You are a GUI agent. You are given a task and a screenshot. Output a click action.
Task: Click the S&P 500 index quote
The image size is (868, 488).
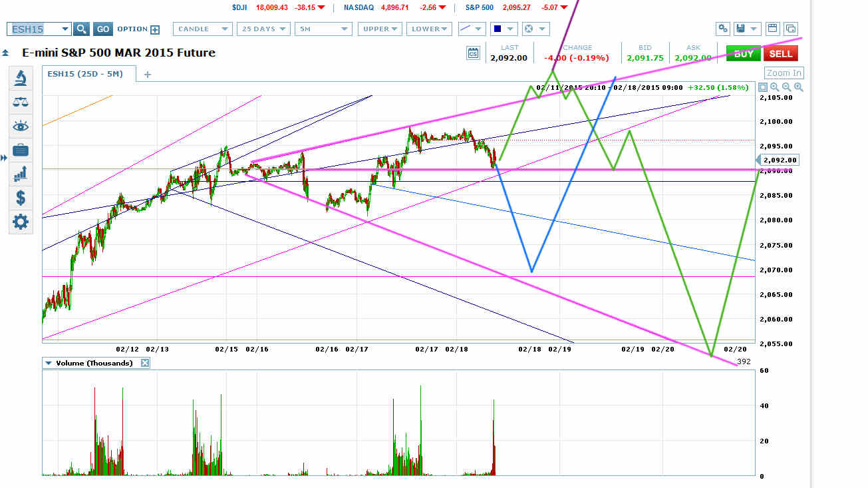pos(516,7)
